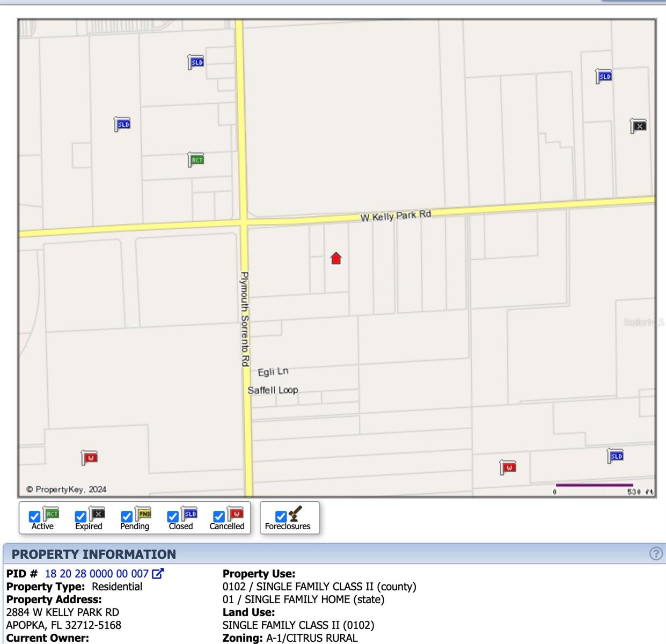Open the red cancelled flag west of Plymouth Sorrento Rd
This screenshot has height=644, width=666.
(x=90, y=458)
